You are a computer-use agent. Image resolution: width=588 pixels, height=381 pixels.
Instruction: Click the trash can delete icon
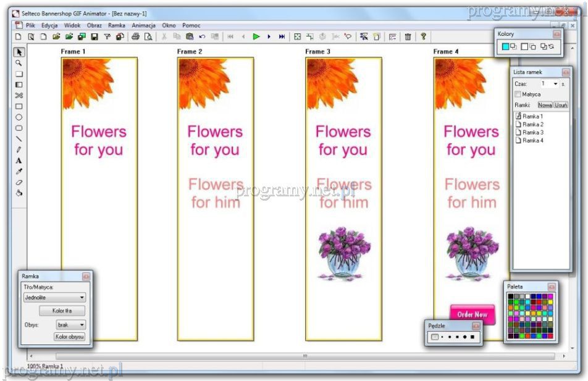click(x=408, y=37)
